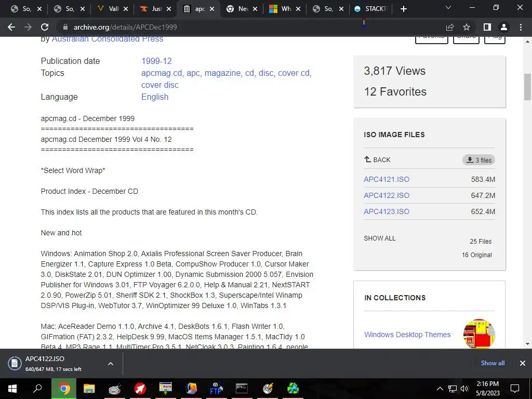Screen dimensions: 532x399
Task: Close the active 'apc' tab
Action: pyautogui.click(x=212, y=9)
